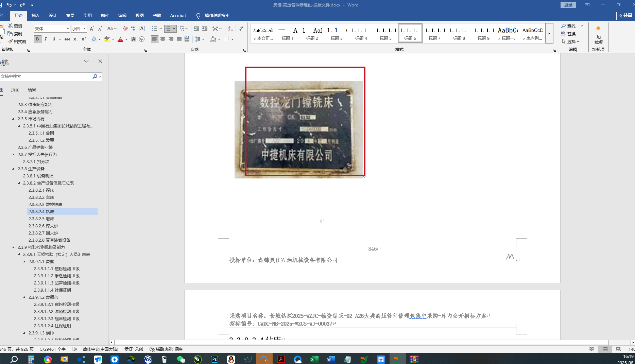Open the 设计 ribbon tab

[53, 15]
